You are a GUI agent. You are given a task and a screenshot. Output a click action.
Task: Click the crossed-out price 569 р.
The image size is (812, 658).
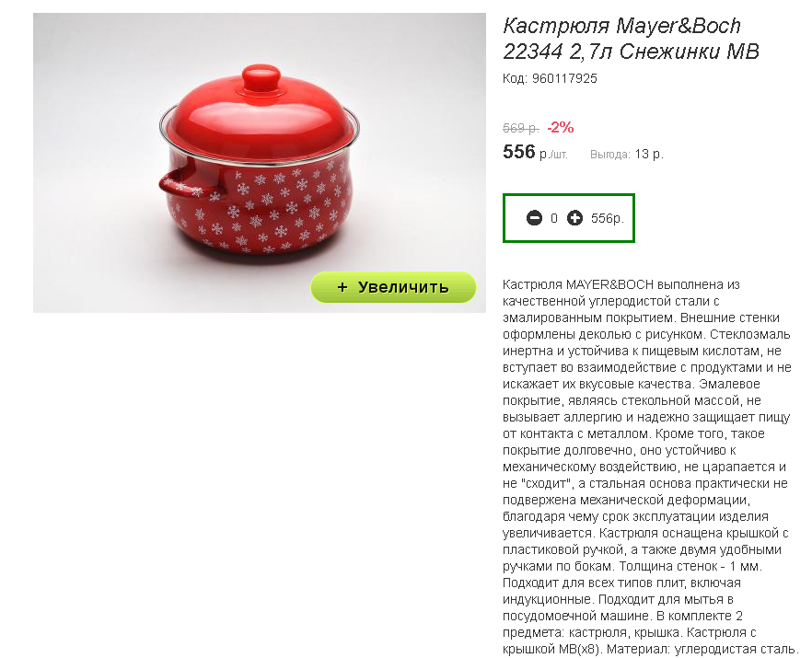coord(521,127)
